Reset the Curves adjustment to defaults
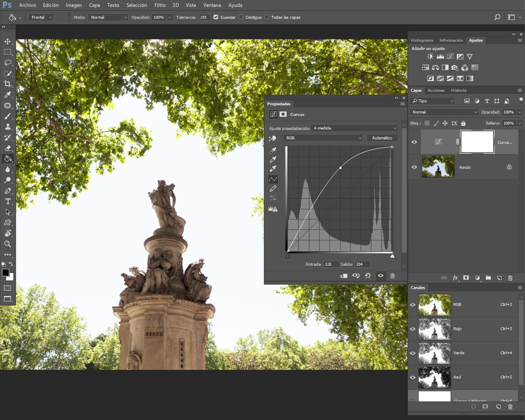This screenshot has width=525, height=420. 368,276
